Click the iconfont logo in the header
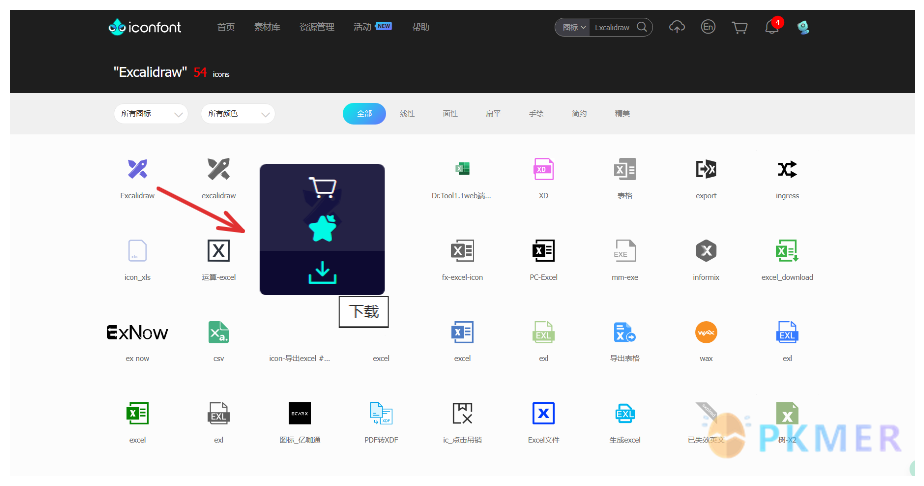The width and height of the screenshot is (924, 486). tap(145, 27)
